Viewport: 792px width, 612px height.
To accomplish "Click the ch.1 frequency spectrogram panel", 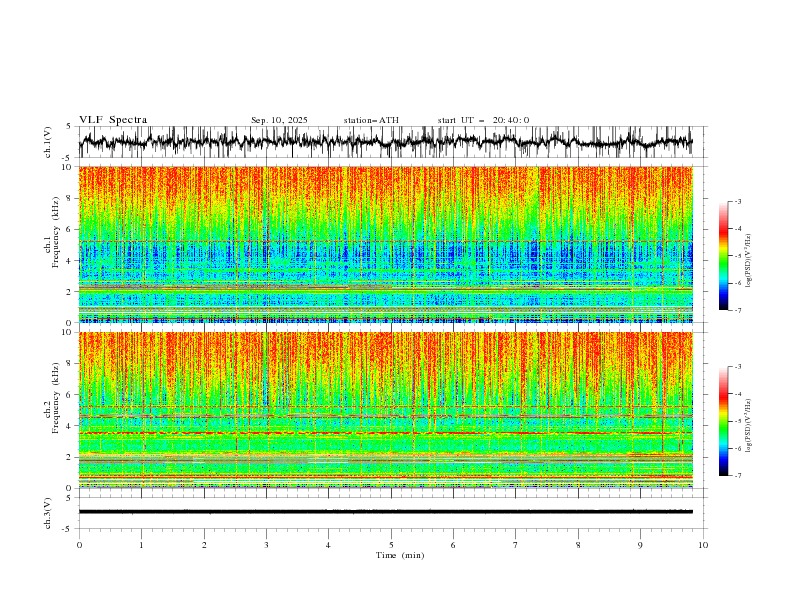I will tap(385, 244).
